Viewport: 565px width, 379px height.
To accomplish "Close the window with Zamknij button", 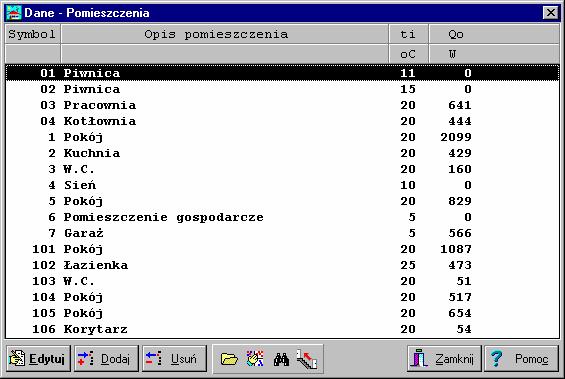I will [x=444, y=358].
